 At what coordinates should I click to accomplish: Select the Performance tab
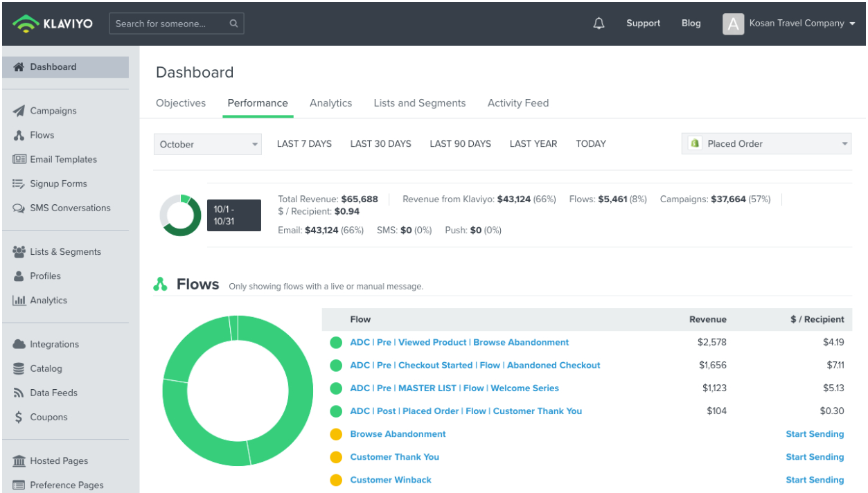(258, 103)
